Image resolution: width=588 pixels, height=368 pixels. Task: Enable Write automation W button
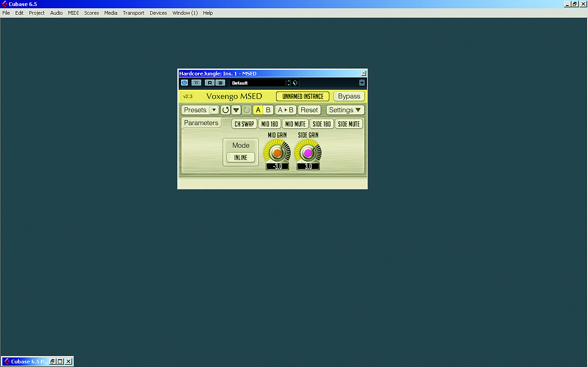tap(220, 83)
